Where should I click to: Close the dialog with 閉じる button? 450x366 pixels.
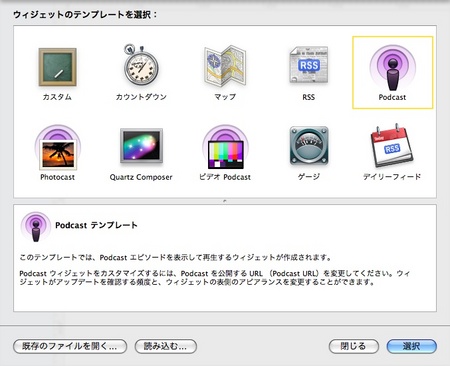click(354, 346)
